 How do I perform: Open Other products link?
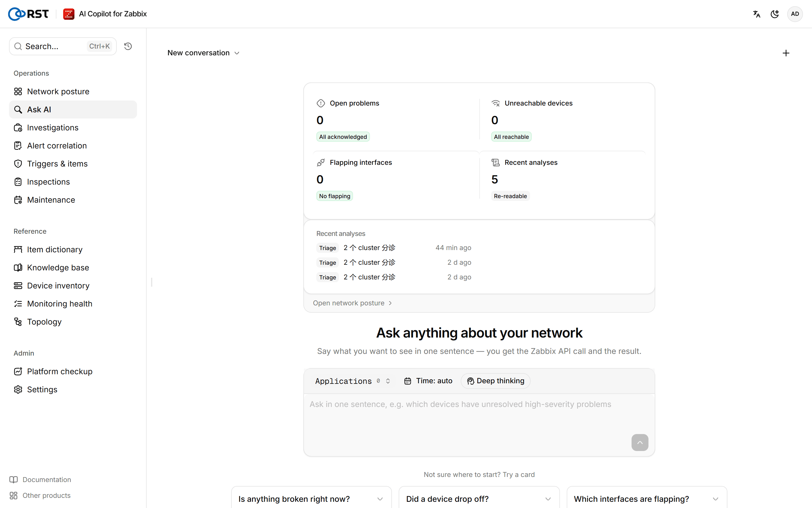point(40,495)
